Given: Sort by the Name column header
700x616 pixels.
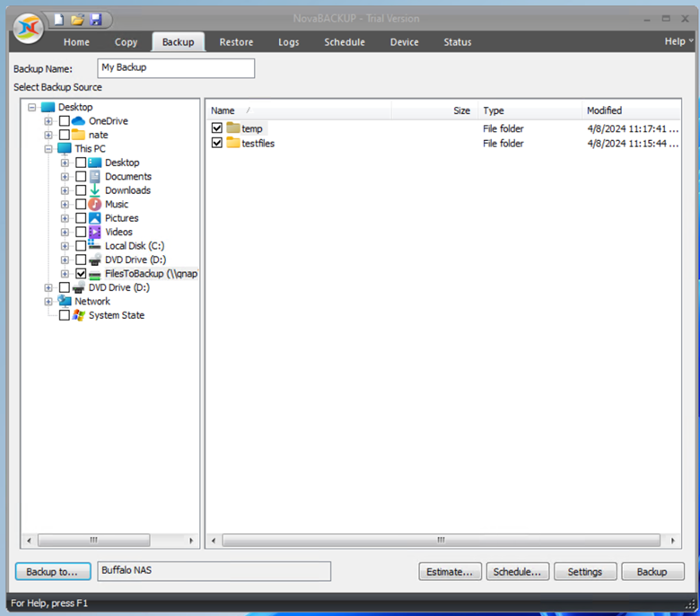Looking at the screenshot, I should [x=299, y=110].
